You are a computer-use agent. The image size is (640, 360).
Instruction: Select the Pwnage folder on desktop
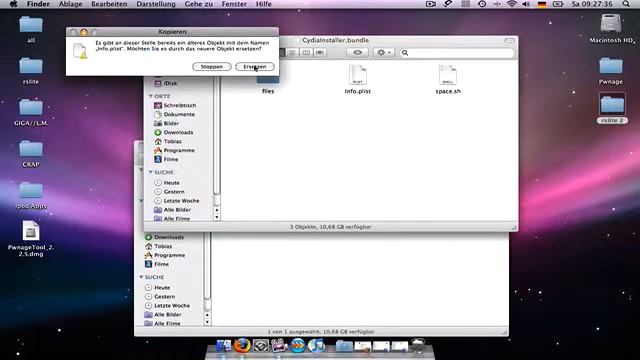coord(611,71)
